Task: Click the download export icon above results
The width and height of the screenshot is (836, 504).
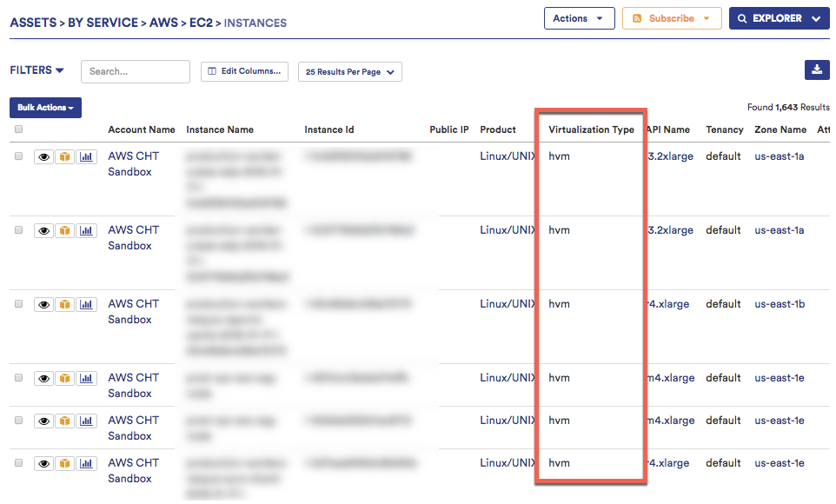Action: (x=817, y=69)
